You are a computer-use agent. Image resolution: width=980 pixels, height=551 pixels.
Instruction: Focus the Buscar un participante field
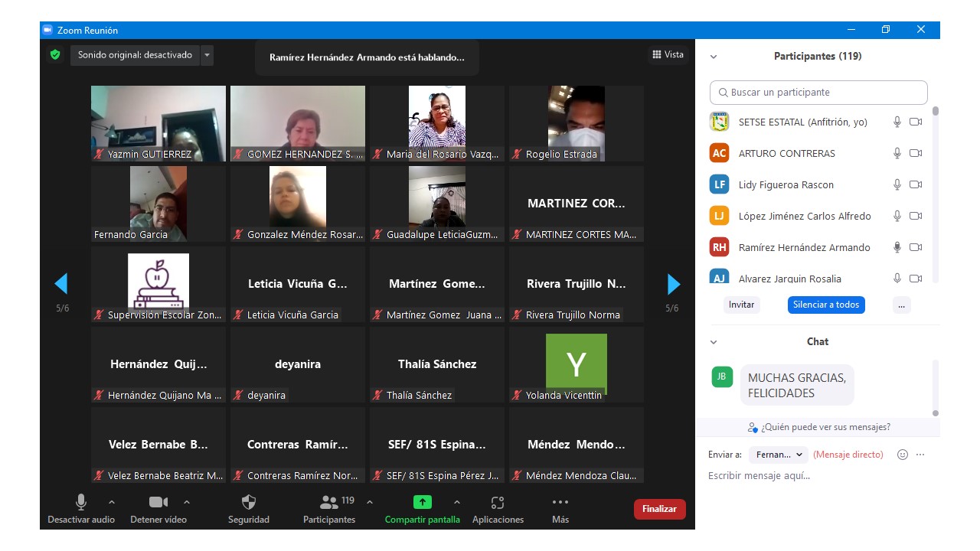pyautogui.click(x=818, y=92)
